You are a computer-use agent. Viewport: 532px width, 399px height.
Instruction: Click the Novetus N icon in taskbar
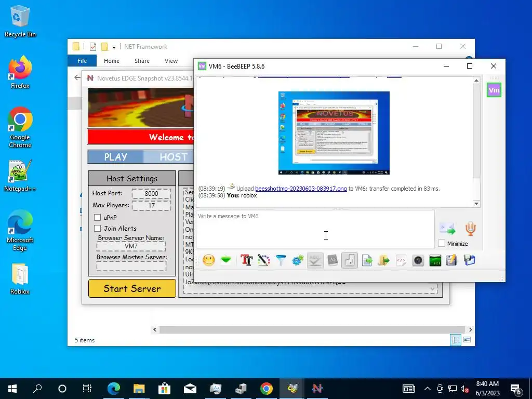(x=317, y=389)
